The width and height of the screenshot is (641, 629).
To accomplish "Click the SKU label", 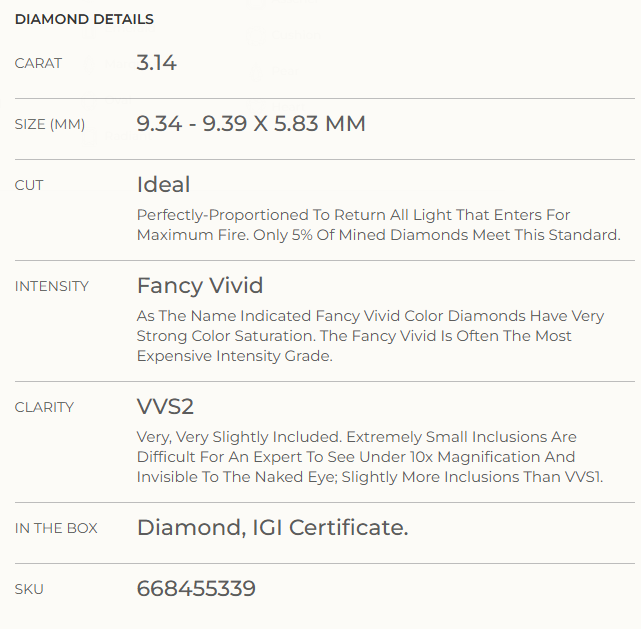I will click(x=29, y=589).
